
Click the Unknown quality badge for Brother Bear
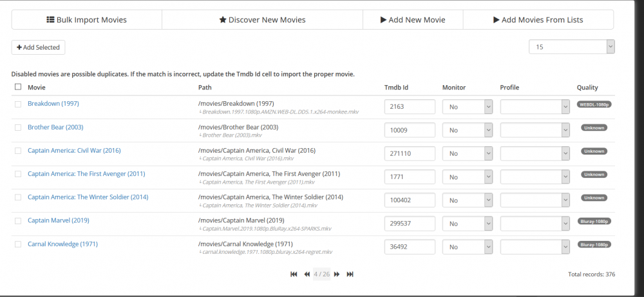(x=594, y=128)
